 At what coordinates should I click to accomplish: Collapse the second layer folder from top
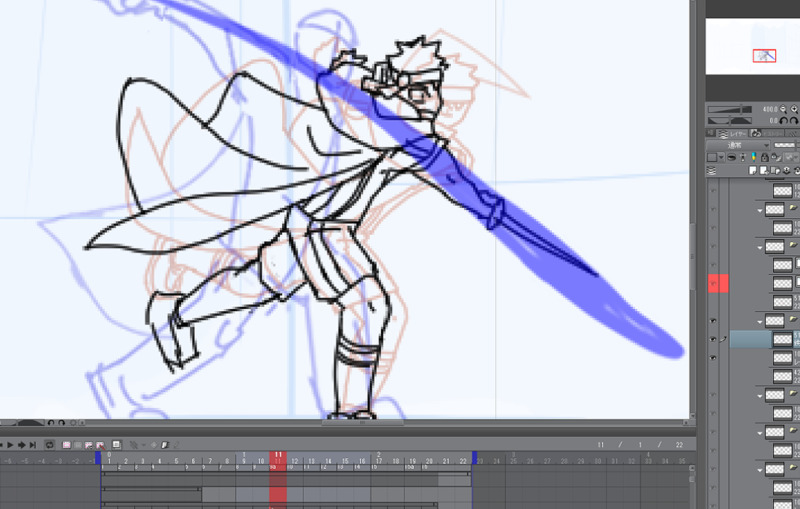click(x=760, y=248)
